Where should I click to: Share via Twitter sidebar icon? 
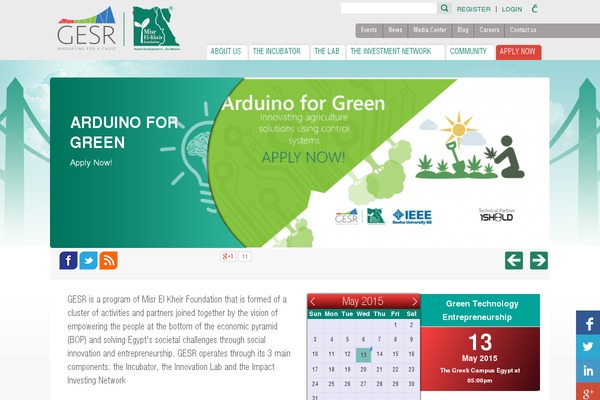pos(588,347)
